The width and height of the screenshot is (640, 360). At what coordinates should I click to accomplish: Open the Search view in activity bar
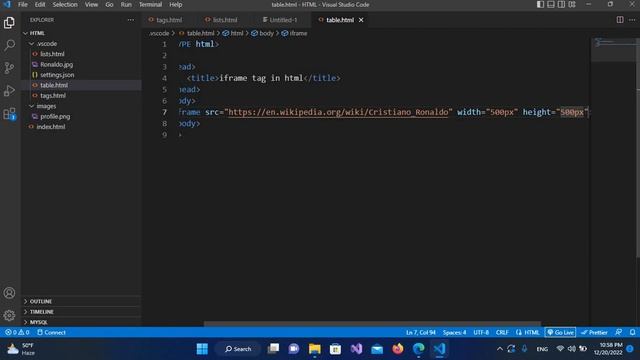coord(9,45)
